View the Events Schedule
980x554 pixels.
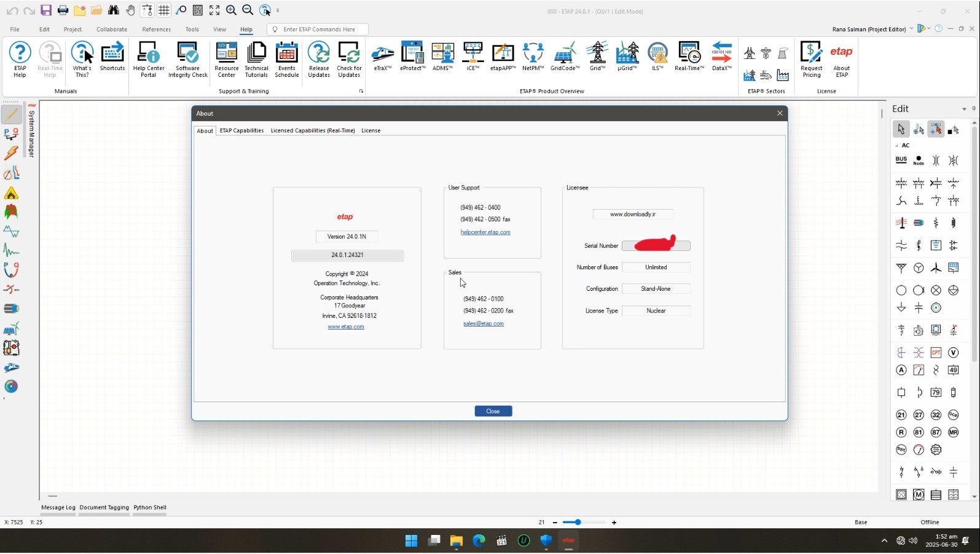(x=286, y=60)
